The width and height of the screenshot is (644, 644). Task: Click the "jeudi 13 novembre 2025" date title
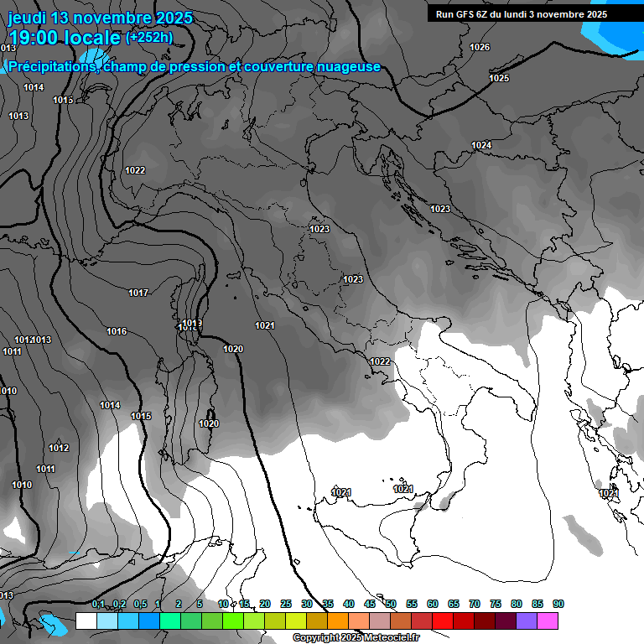coord(100,18)
